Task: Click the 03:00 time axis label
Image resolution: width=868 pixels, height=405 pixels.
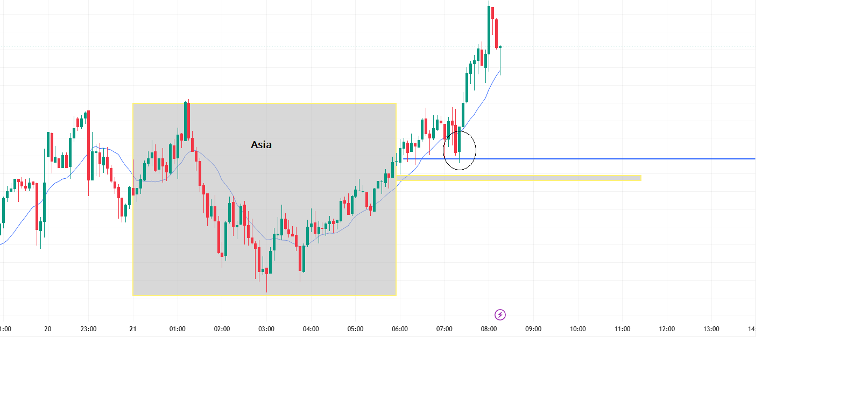Action: tap(266, 329)
